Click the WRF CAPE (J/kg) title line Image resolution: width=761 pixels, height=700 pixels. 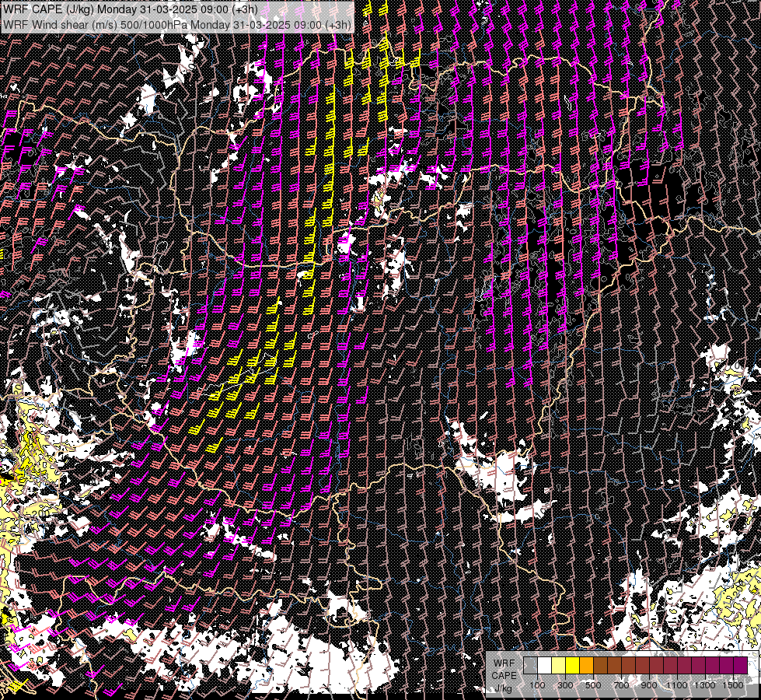coord(130,9)
